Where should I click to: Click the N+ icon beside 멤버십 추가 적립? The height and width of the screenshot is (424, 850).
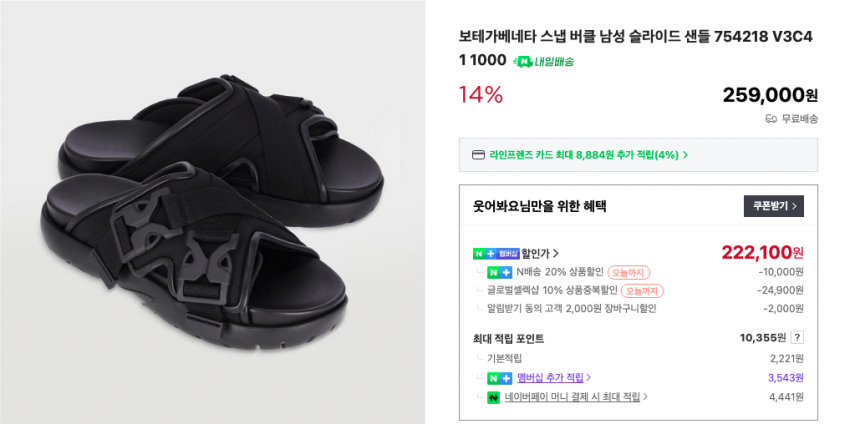pos(499,378)
